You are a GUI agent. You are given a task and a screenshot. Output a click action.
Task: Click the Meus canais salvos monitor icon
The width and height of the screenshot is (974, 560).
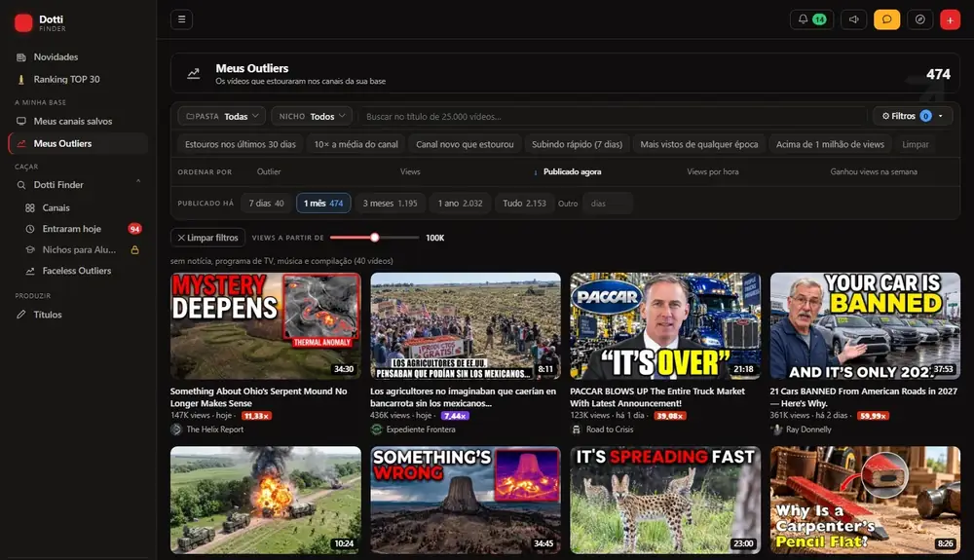(x=21, y=121)
